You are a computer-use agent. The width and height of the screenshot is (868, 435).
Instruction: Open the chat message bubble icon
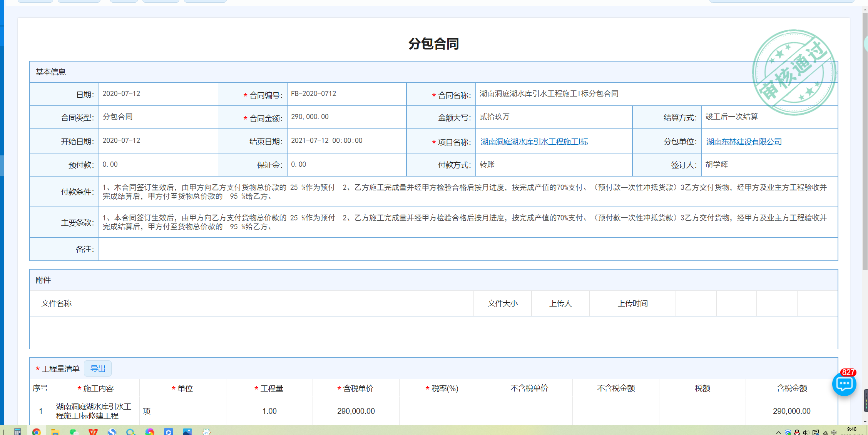pos(844,384)
